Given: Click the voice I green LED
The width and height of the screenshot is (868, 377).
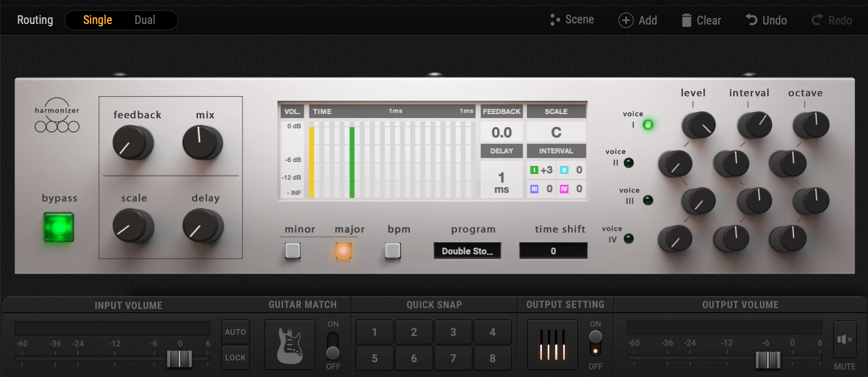Looking at the screenshot, I should point(648,124).
